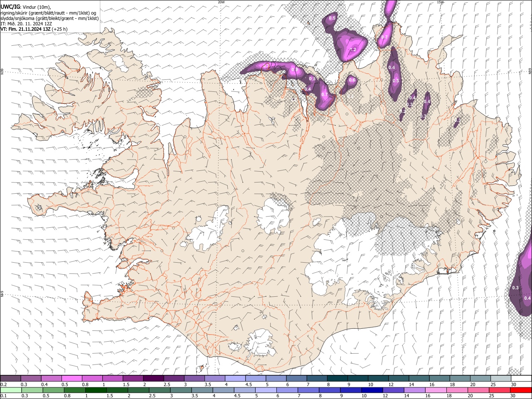Click the violet 12–14 rain legend swatch

click(x=393, y=390)
